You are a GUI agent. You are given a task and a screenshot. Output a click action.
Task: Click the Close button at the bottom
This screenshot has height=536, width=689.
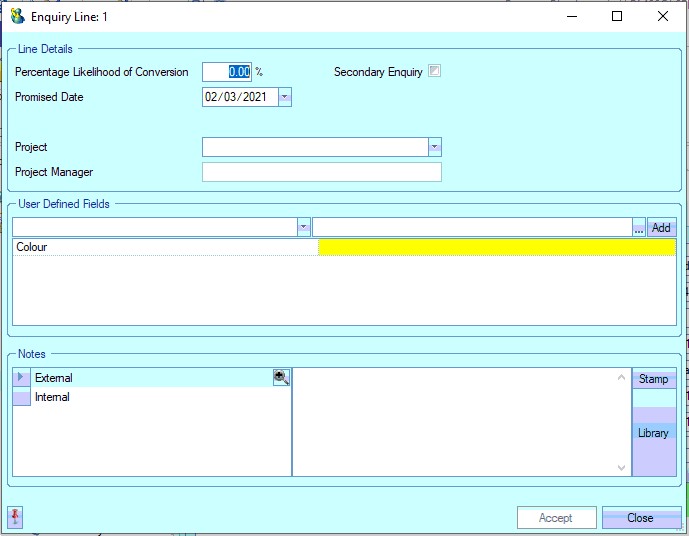[641, 518]
